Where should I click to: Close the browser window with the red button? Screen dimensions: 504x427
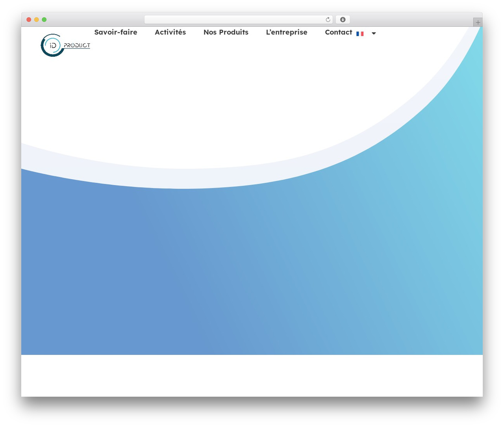29,20
